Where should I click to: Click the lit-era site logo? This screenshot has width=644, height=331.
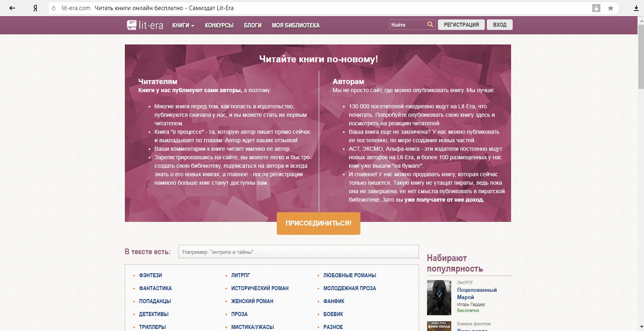coord(145,25)
